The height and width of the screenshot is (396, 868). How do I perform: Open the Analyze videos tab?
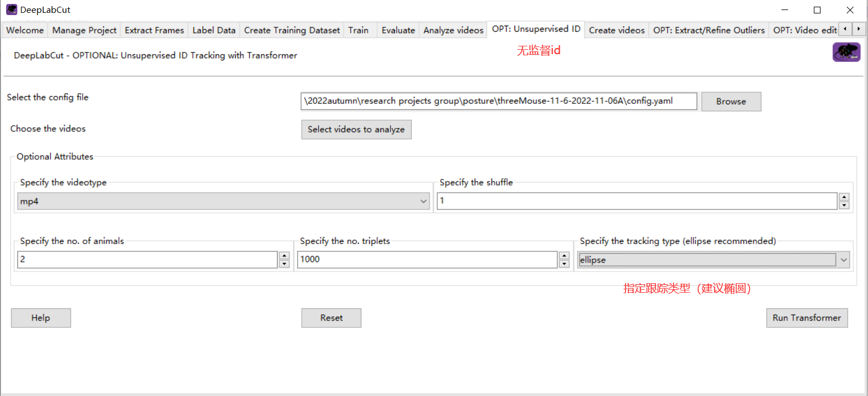453,30
